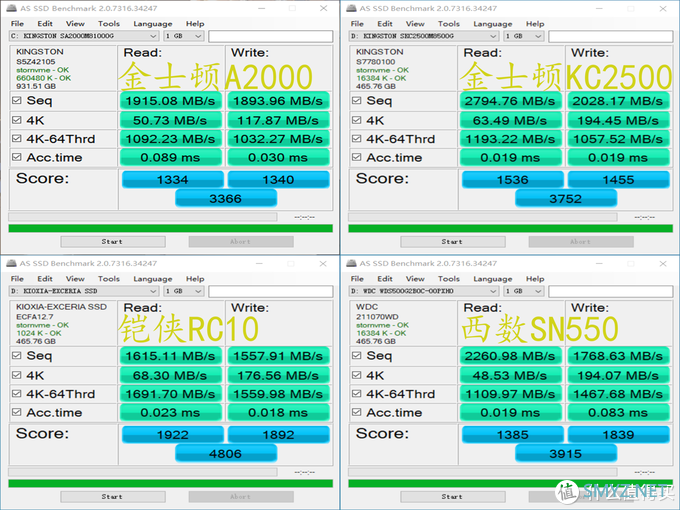The width and height of the screenshot is (680, 510).
Task: Toggle Seq checkbox in KIOXIA-EXCERIA window
Action: [x=16, y=356]
